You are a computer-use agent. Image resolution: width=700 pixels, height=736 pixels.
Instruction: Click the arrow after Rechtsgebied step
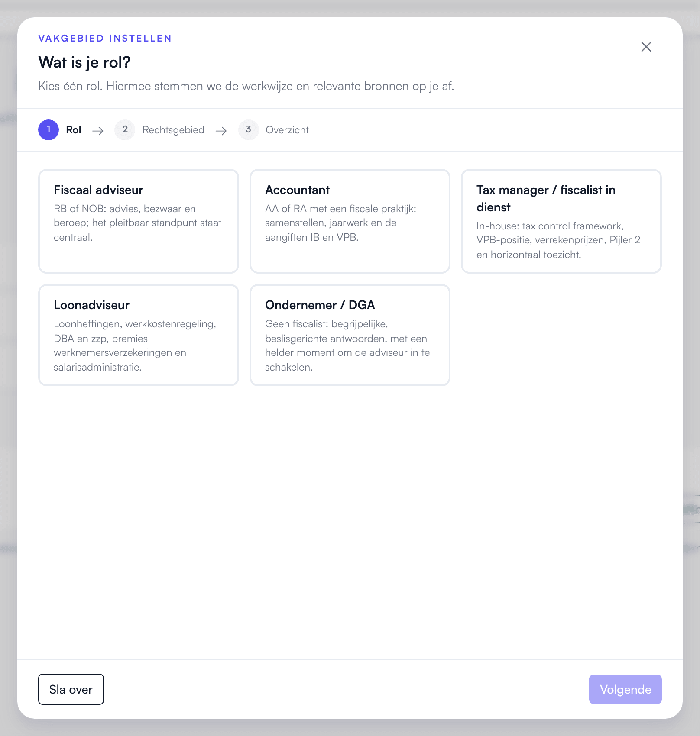pos(221,131)
